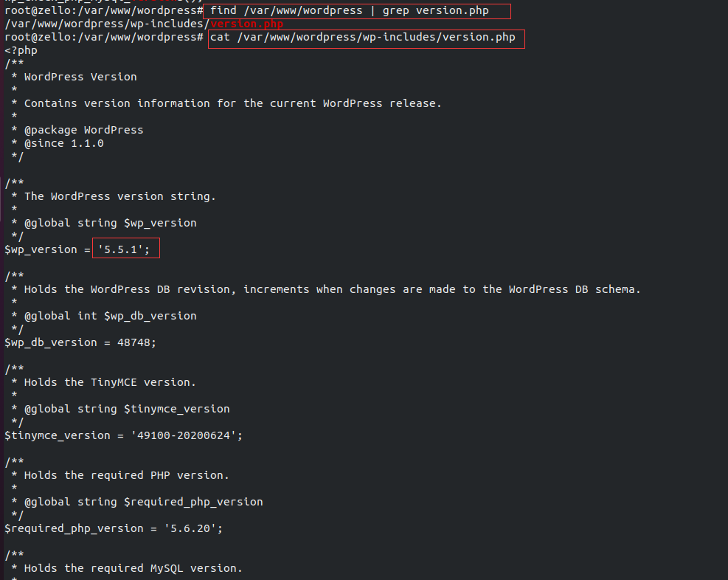This screenshot has width=728, height=580.
Task: Click "Holds the TinyMCE version." comment
Action: [111, 382]
